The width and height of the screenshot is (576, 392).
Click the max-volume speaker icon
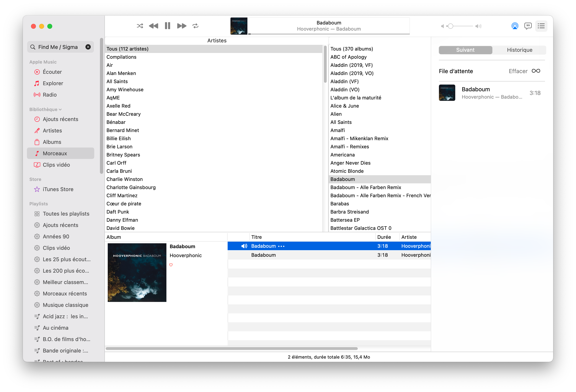(x=478, y=26)
